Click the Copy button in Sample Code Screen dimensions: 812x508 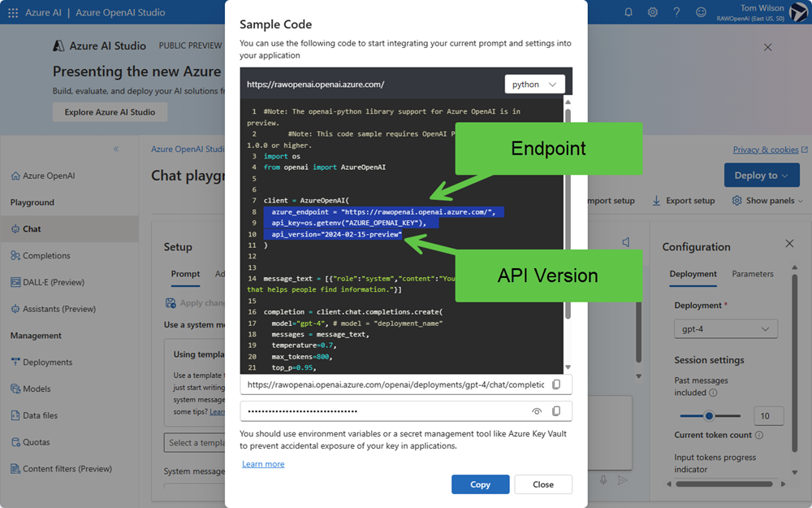coord(480,484)
